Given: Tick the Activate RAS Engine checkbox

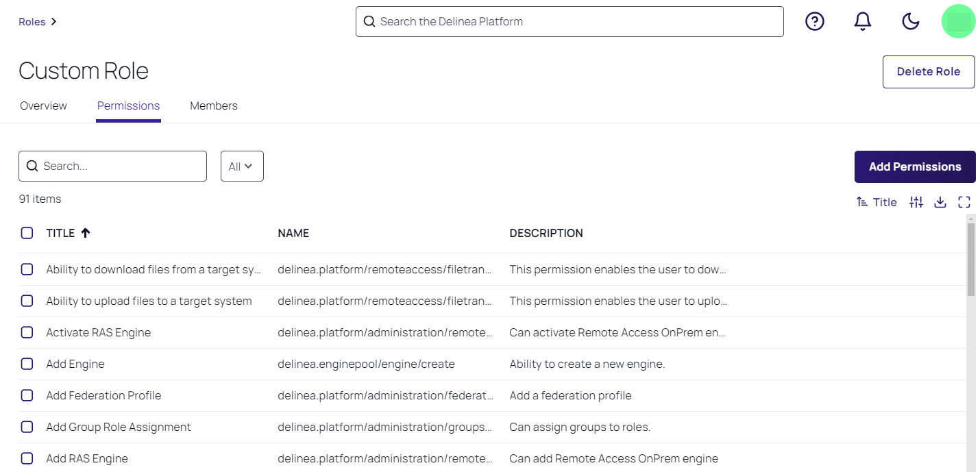Looking at the screenshot, I should (27, 332).
